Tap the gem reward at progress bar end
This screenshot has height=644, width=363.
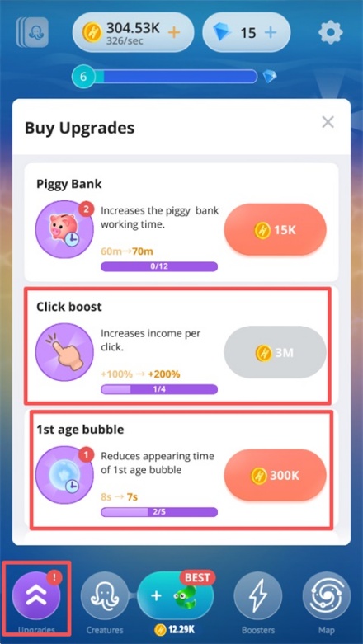(x=270, y=77)
